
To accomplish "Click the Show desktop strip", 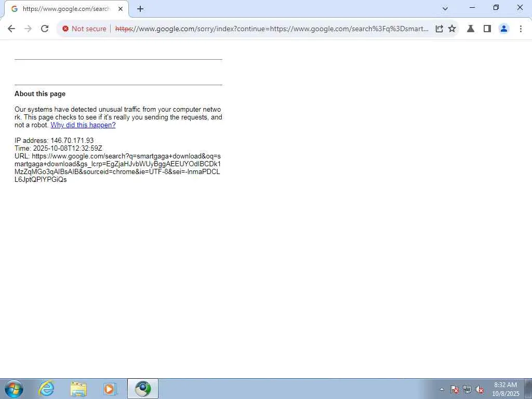I will [528, 389].
